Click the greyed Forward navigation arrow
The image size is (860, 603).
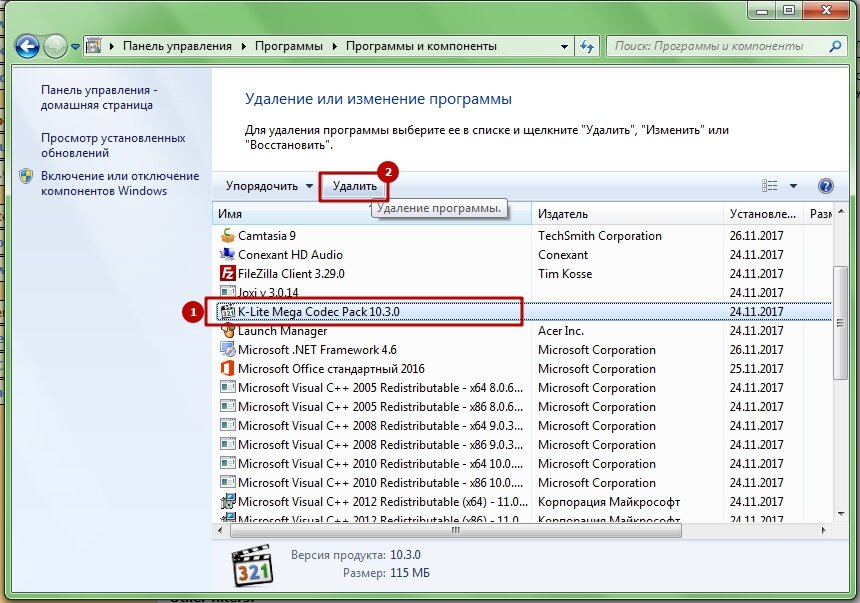pos(55,47)
